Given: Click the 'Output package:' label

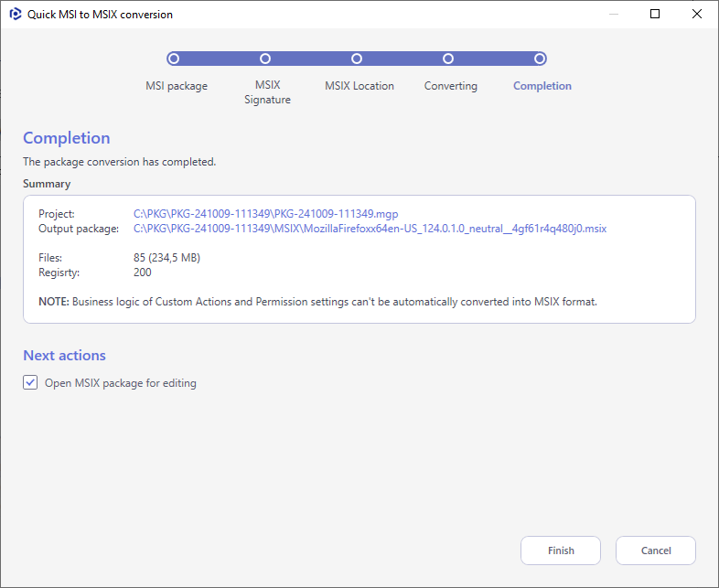Looking at the screenshot, I should (79, 229).
